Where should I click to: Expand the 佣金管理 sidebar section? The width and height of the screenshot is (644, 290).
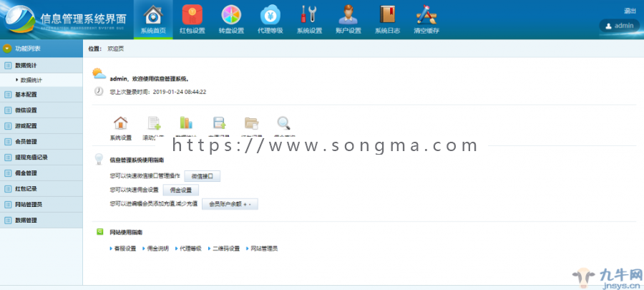click(x=41, y=173)
